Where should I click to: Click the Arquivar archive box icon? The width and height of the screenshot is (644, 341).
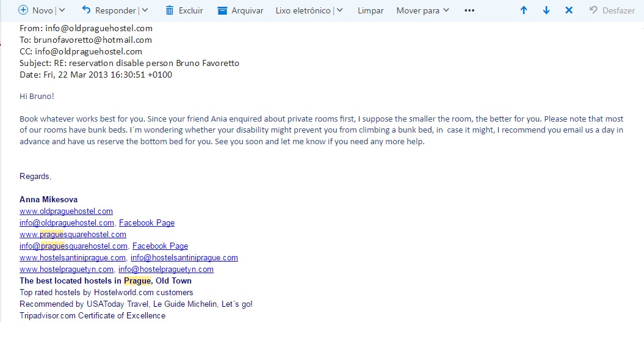[x=222, y=11]
